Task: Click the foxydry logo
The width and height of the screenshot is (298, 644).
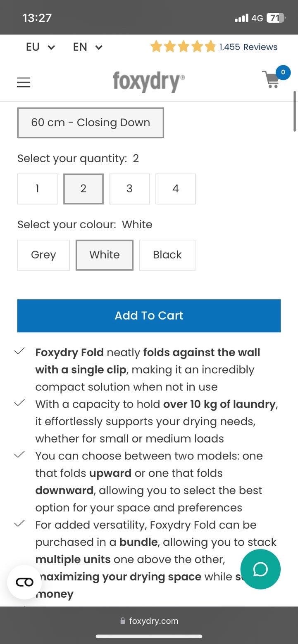Action: [149, 81]
